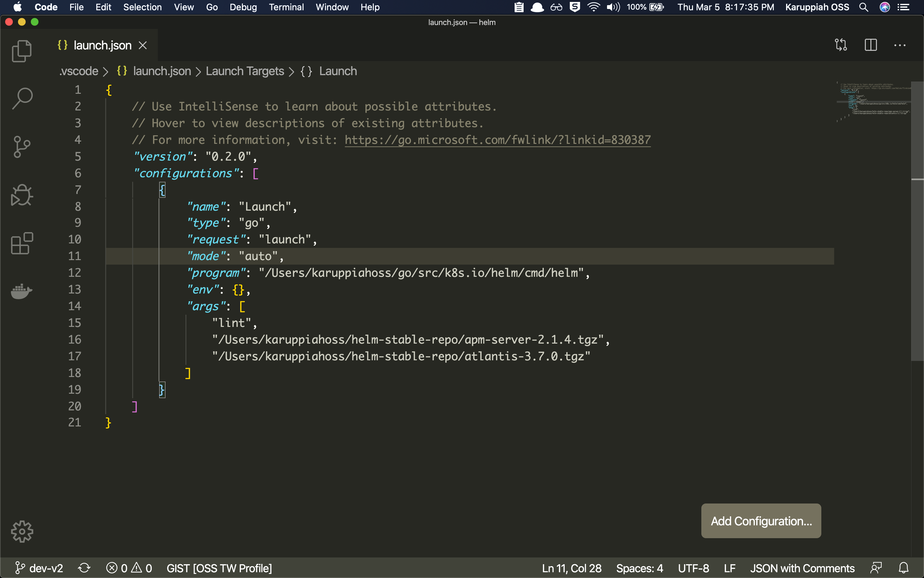Screen dimensions: 924x578
Task: Click the "version" key on line 5
Action: click(x=163, y=156)
